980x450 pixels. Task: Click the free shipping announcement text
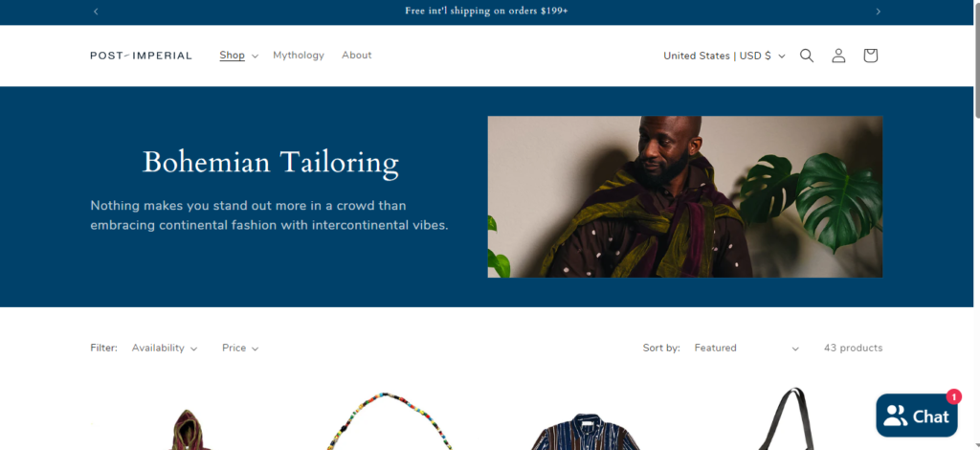(x=486, y=11)
